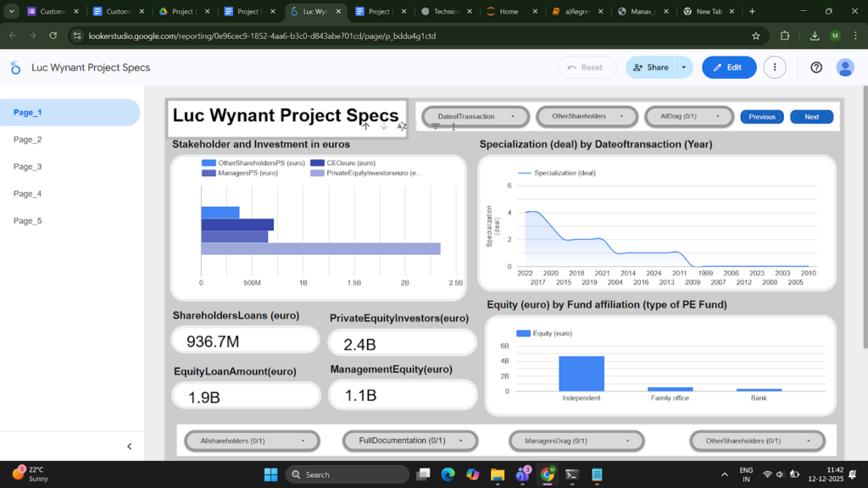Screen dimensions: 868x488
Task: Open File Explorer from the taskbar
Action: (498, 474)
